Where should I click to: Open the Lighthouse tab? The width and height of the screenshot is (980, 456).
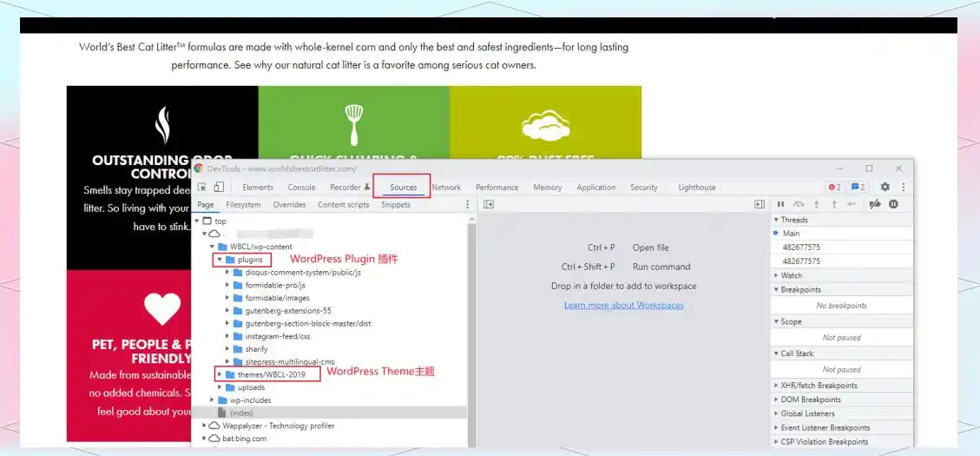pos(697,187)
